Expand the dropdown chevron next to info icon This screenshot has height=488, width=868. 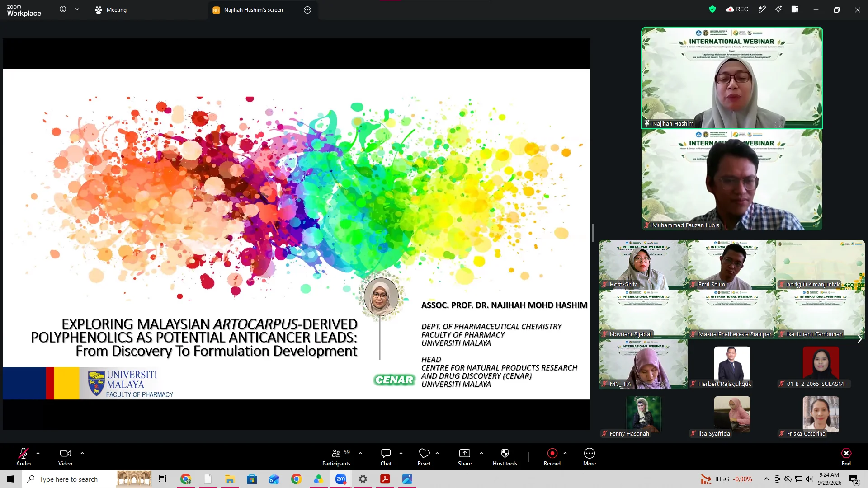tap(77, 9)
